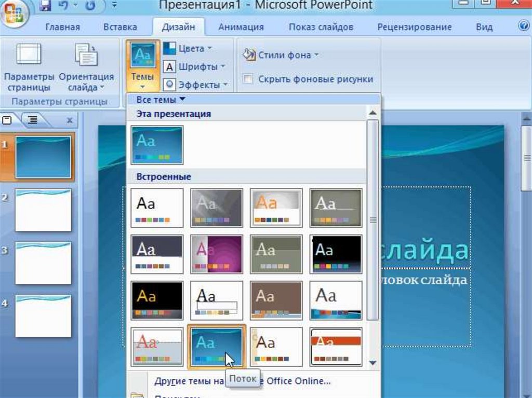Switch to the Вставка tab

(120, 27)
